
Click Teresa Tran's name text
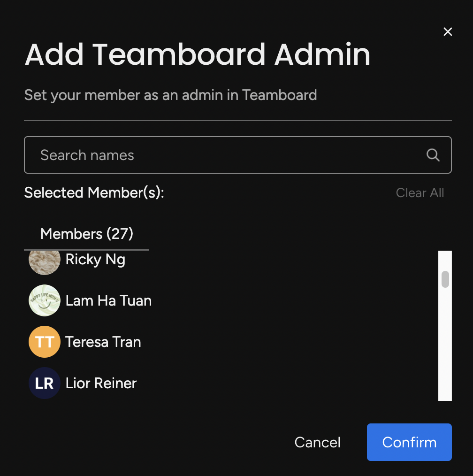point(103,342)
